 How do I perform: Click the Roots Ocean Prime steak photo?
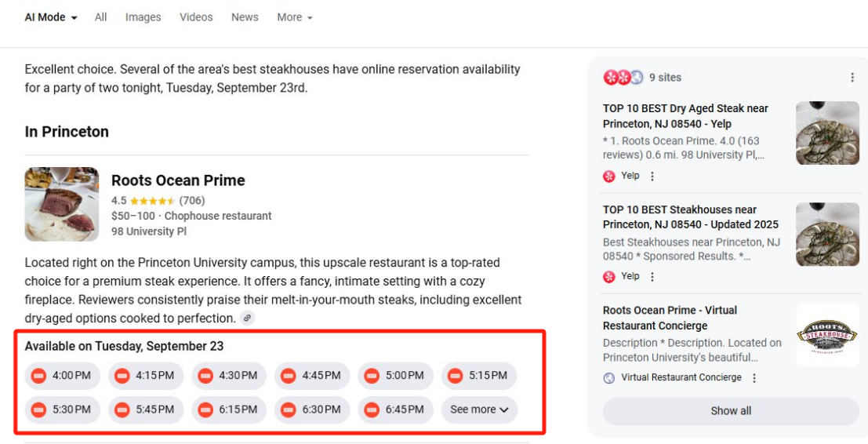pyautogui.click(x=62, y=204)
